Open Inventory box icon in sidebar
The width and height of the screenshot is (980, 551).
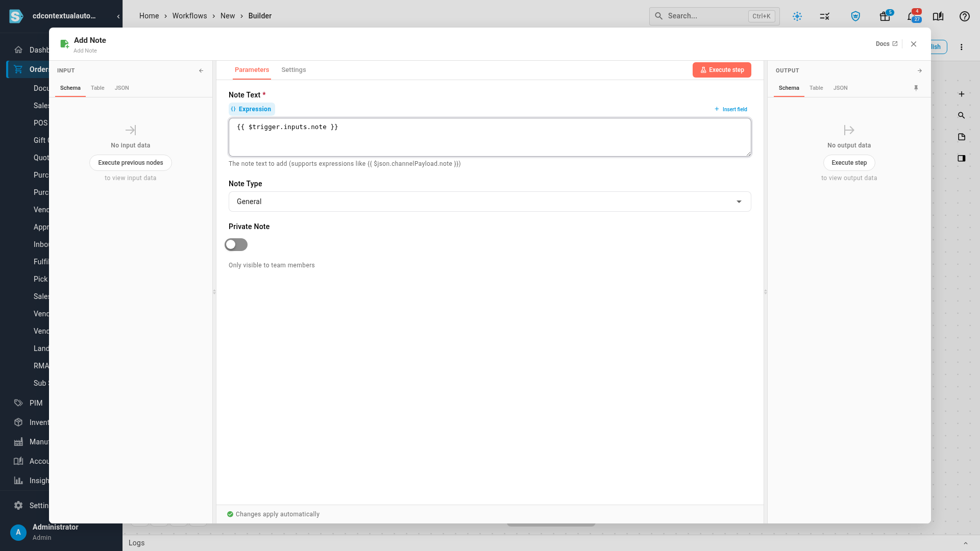pos(18,422)
